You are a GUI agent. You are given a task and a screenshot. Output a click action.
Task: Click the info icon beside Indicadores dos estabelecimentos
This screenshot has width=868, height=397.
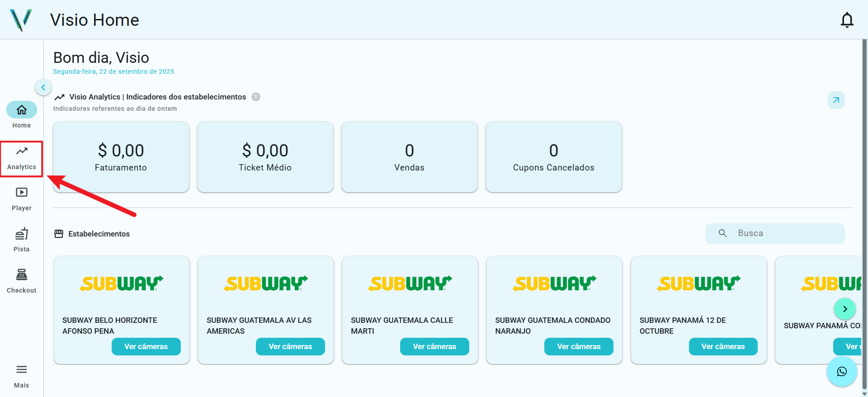pos(256,97)
